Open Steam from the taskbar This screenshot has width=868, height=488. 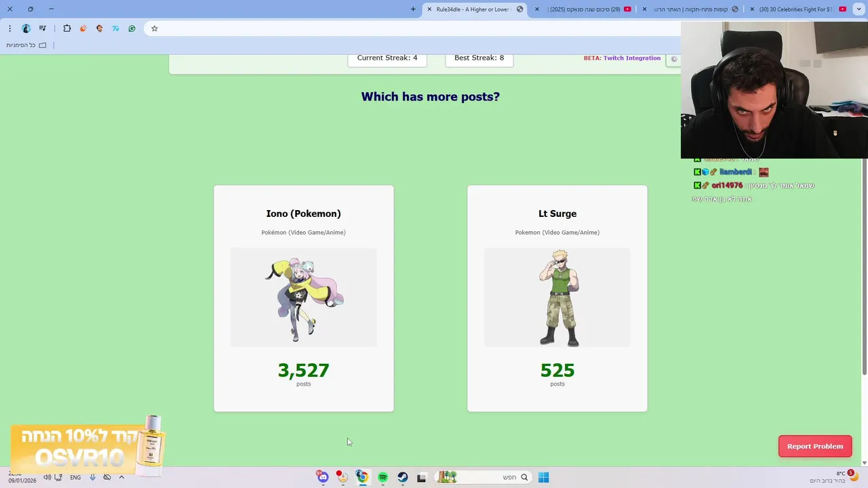click(x=402, y=477)
